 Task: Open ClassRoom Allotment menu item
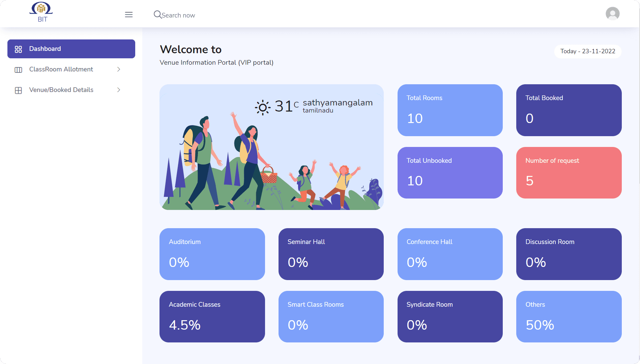pyautogui.click(x=71, y=69)
